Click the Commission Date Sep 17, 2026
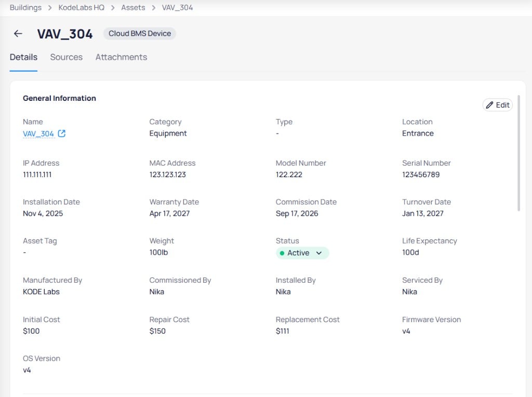This screenshot has width=532, height=397. click(x=297, y=214)
